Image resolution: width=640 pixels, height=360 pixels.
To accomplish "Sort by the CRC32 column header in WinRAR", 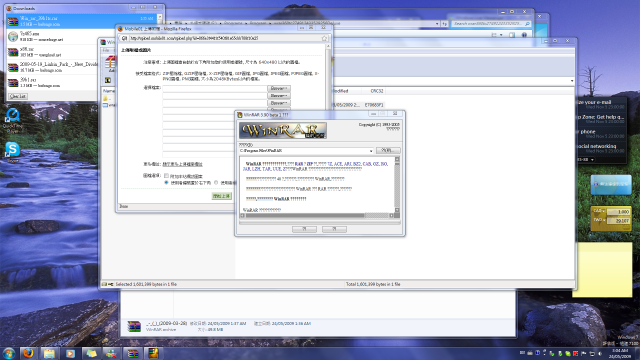I will coord(377,91).
